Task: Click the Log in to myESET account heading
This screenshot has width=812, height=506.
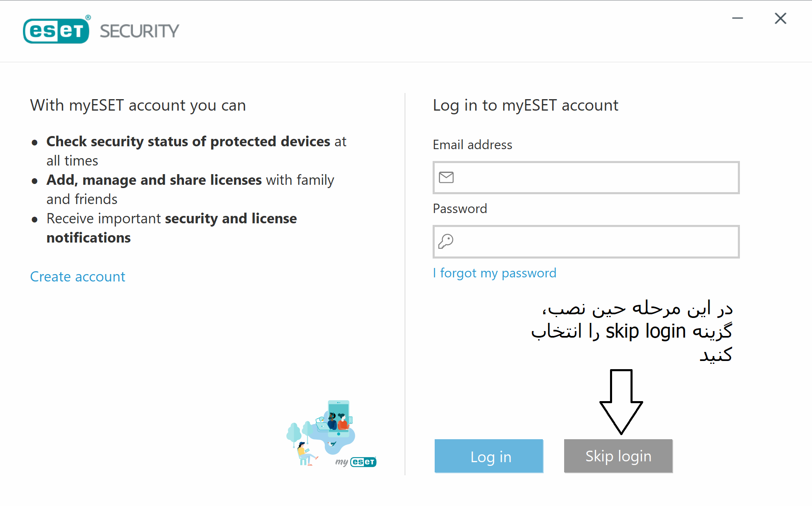Action: (525, 105)
